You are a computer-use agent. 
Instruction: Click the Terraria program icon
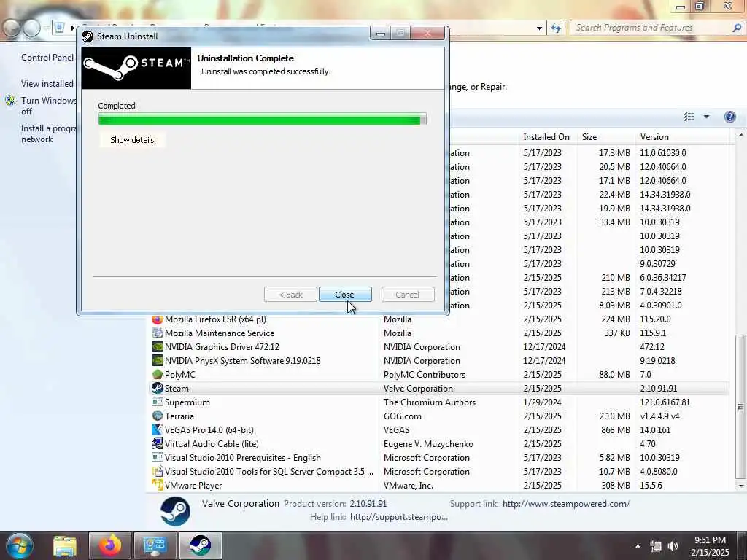tap(158, 416)
